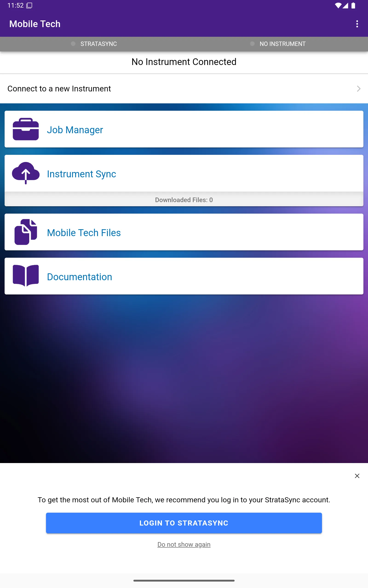Image resolution: width=368 pixels, height=588 pixels.
Task: Tap the StrataSync account recommendation message
Action: tap(184, 500)
